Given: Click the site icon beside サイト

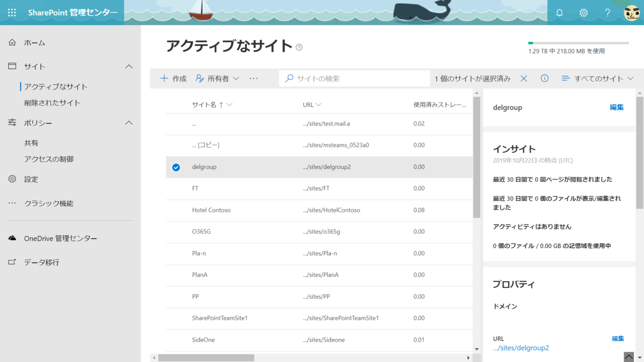Looking at the screenshot, I should 12,67.
